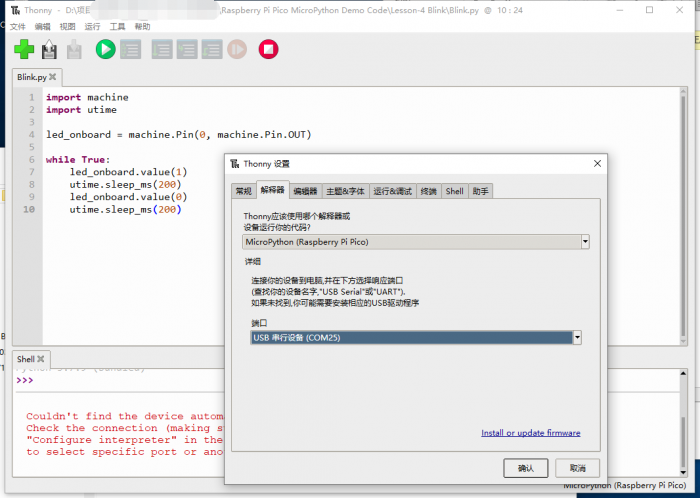Switch to the 编辑器 settings tab
700x498 pixels.
coord(305,191)
